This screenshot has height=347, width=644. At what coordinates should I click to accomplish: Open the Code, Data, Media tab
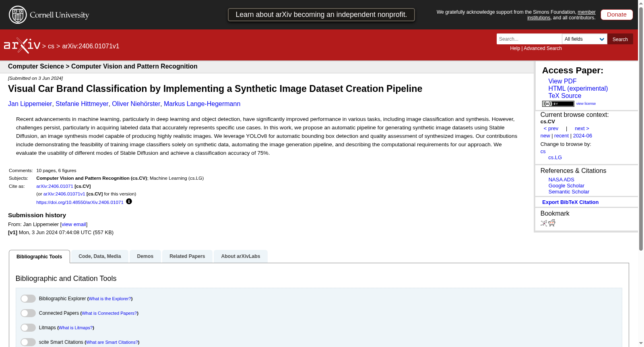[x=100, y=256]
